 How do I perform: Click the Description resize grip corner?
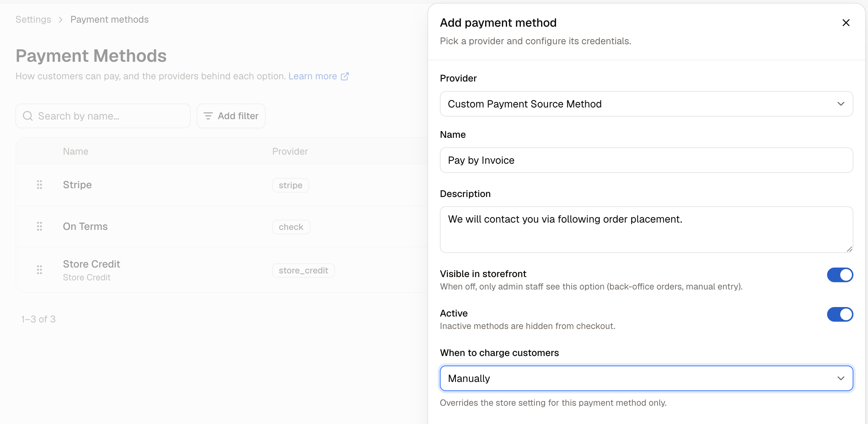coord(849,249)
